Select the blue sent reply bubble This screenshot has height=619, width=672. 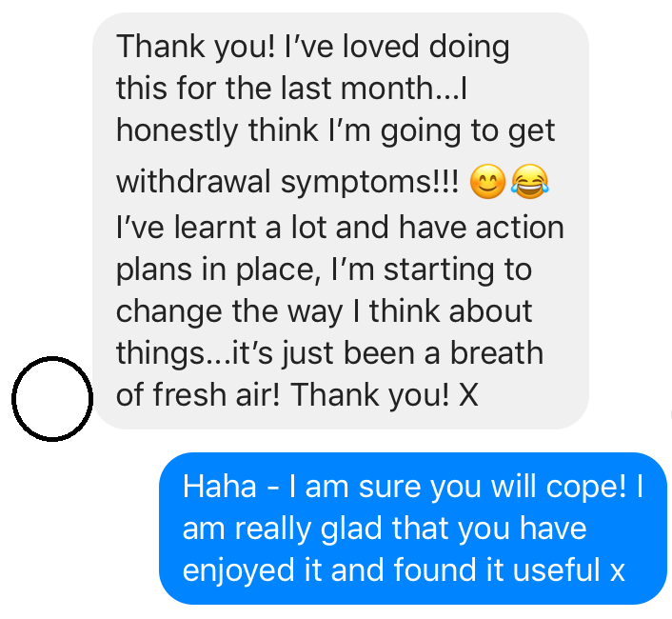tap(413, 529)
